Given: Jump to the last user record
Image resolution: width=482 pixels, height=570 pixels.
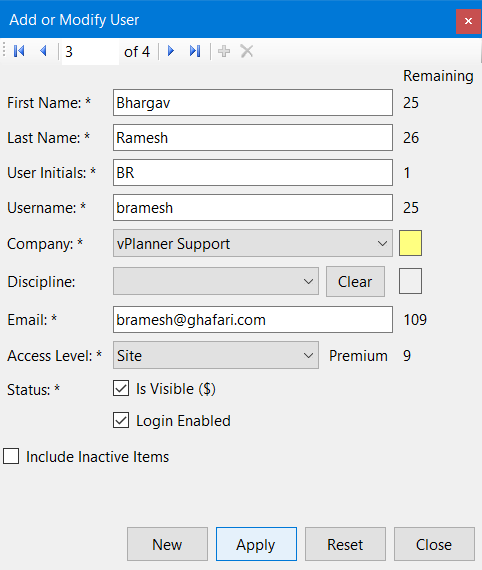Looking at the screenshot, I should [x=195, y=51].
